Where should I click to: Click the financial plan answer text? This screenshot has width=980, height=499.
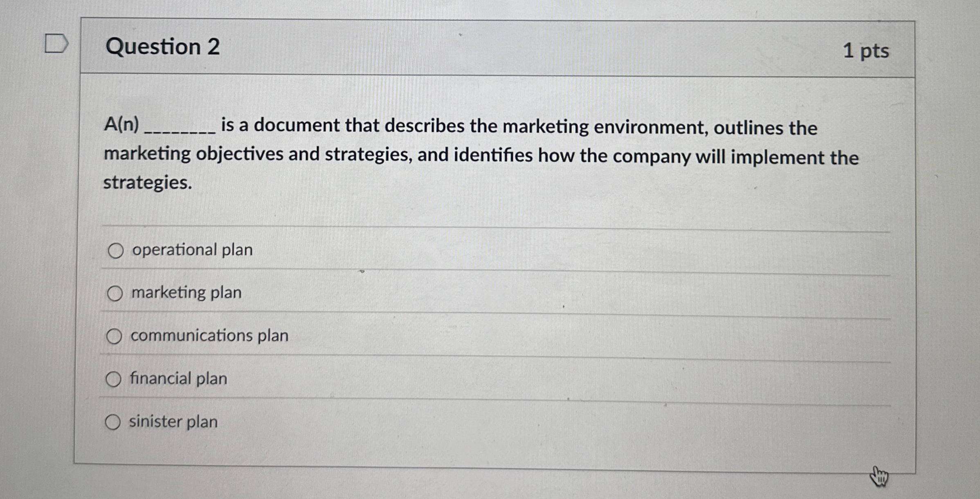tap(178, 379)
